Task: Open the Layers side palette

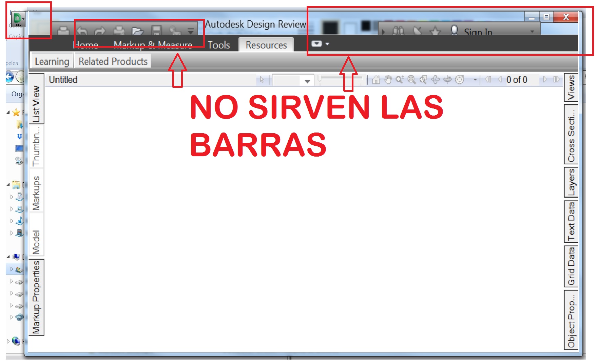Action: pyautogui.click(x=571, y=182)
